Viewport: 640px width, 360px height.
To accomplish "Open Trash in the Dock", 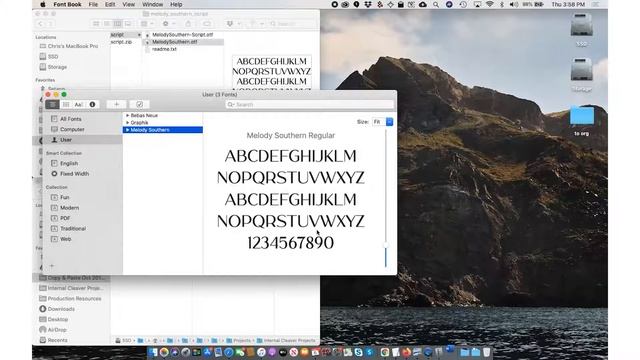I will click(x=487, y=352).
